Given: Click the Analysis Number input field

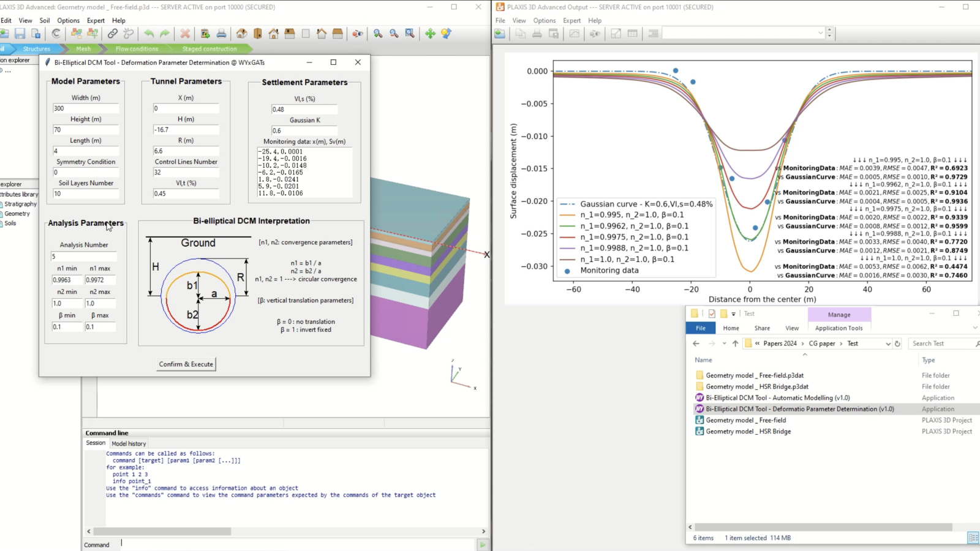Looking at the screenshot, I should [x=83, y=257].
